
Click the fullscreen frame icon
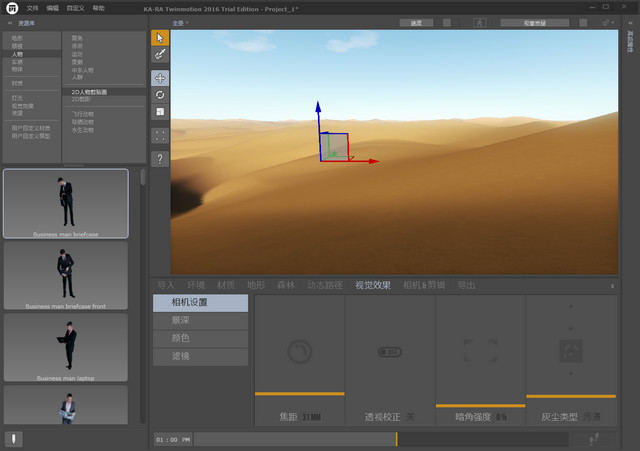point(160,135)
